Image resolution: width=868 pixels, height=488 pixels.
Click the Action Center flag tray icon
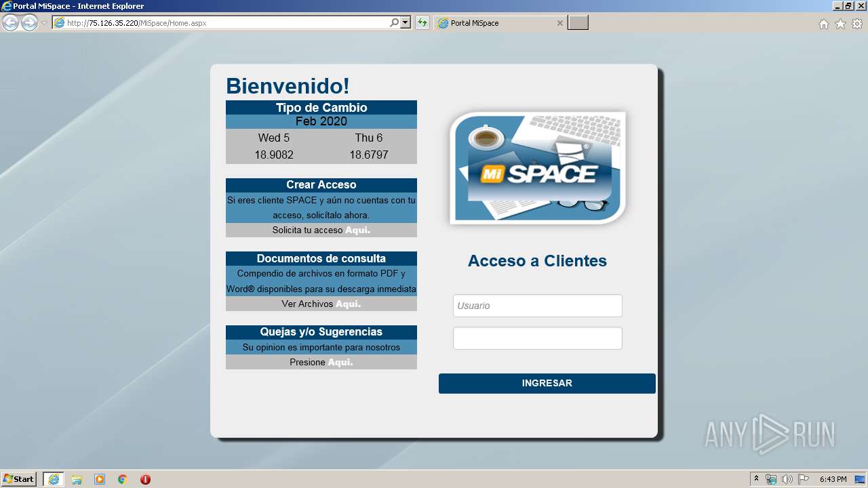804,479
